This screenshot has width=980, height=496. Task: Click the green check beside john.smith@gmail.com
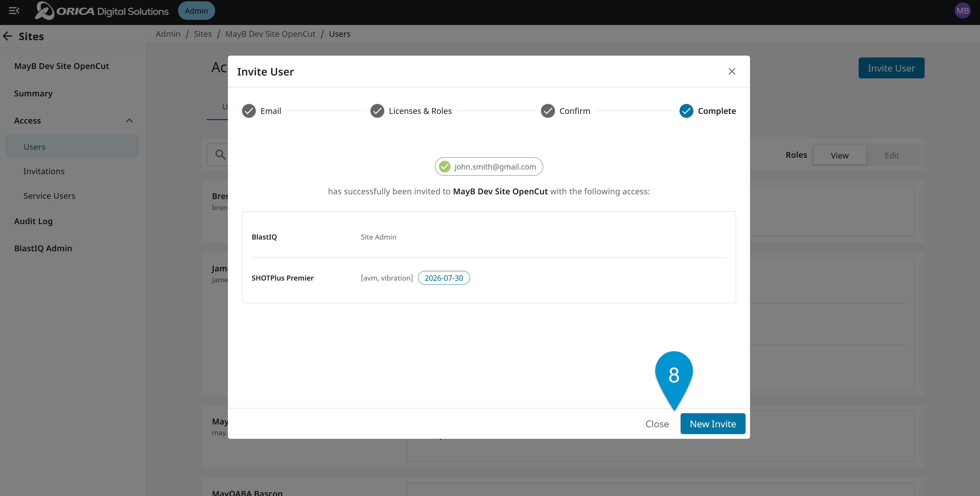445,166
